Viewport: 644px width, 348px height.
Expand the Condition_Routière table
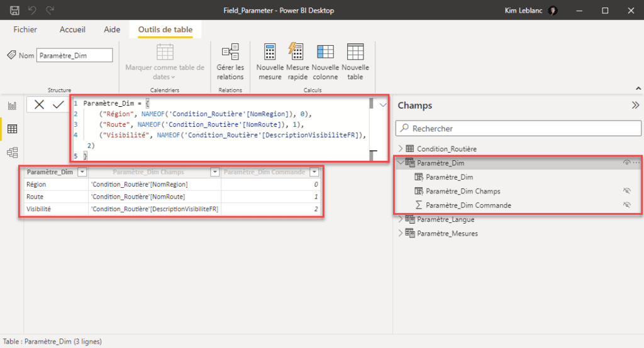click(401, 148)
